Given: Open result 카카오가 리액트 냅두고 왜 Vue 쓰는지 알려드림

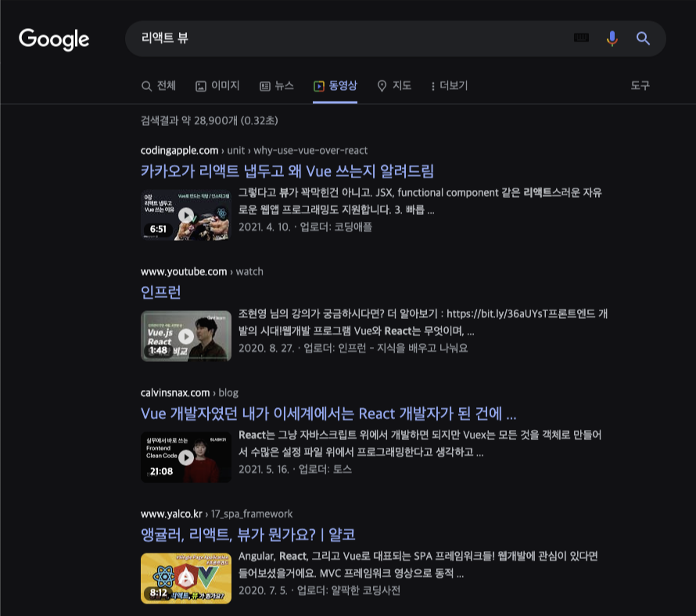Looking at the screenshot, I should (x=287, y=171).
